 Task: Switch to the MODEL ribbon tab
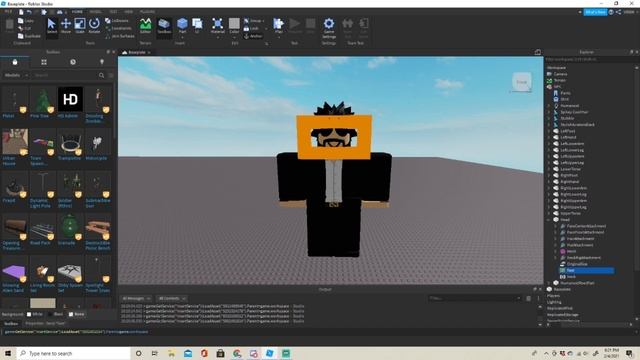click(x=96, y=12)
